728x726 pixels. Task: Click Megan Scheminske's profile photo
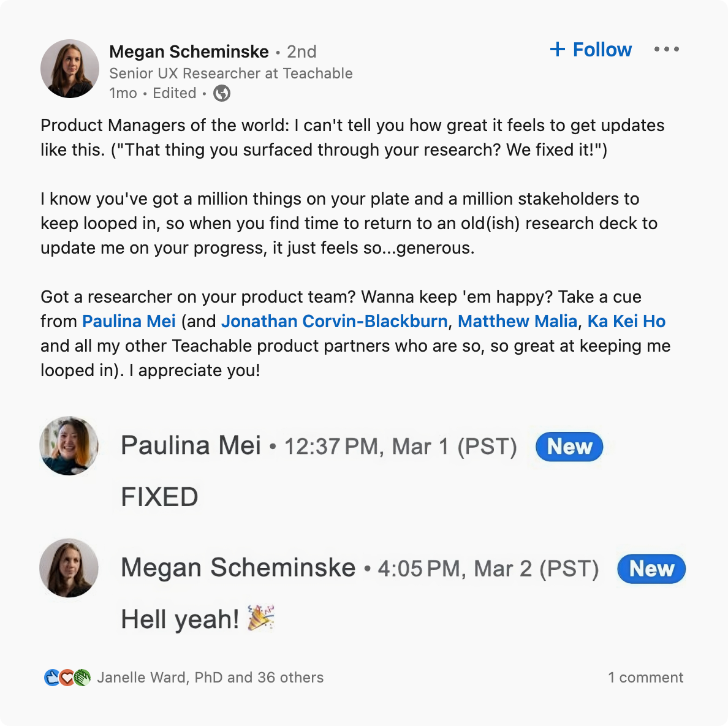[x=69, y=69]
